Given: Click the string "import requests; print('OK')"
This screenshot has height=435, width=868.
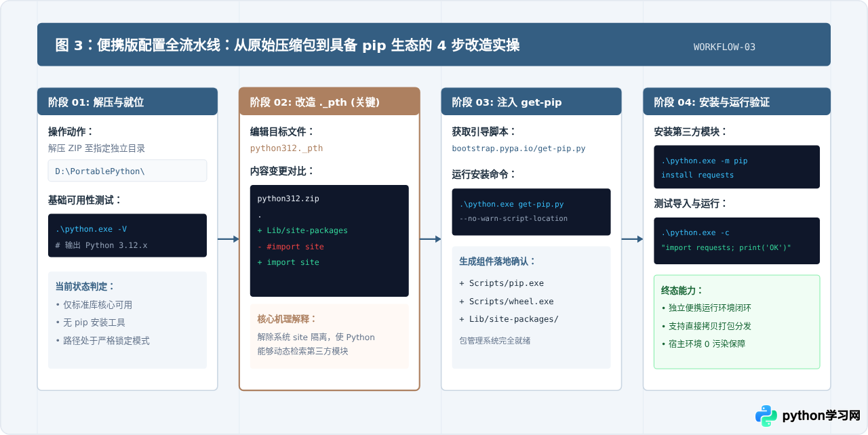Looking at the screenshot, I should (x=726, y=247).
